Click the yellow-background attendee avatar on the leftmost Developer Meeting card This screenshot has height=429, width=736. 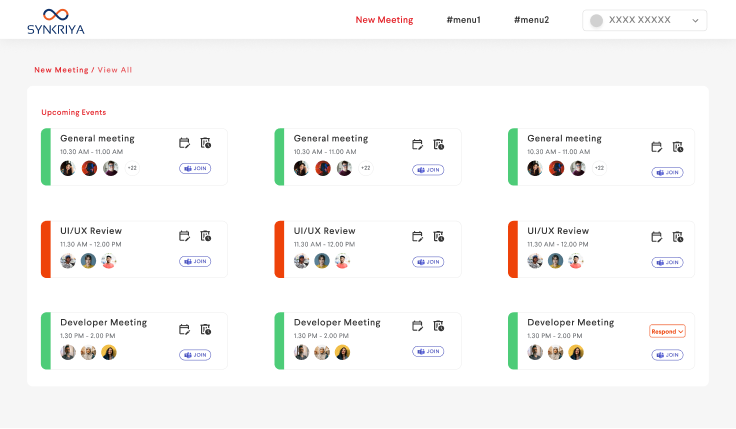tap(109, 352)
